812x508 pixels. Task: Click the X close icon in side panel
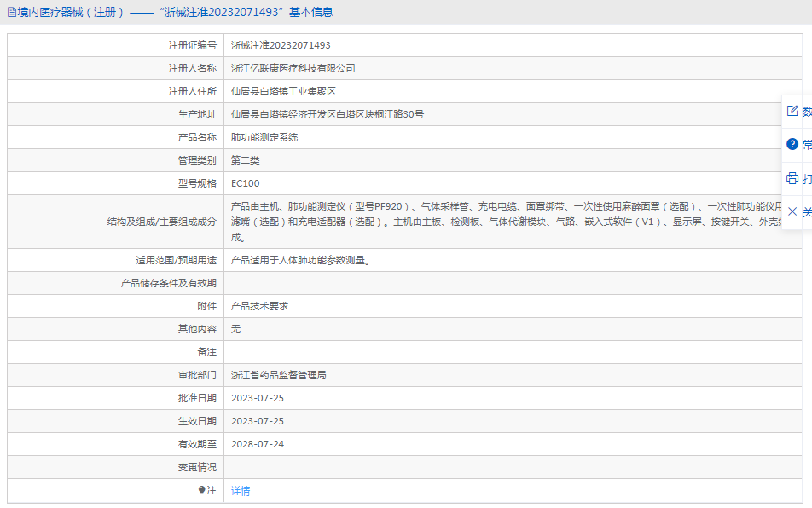pos(792,211)
